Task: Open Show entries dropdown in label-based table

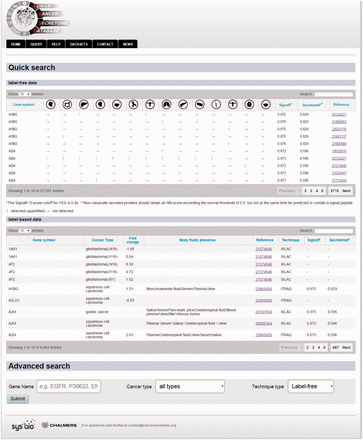Action: pos(25,231)
